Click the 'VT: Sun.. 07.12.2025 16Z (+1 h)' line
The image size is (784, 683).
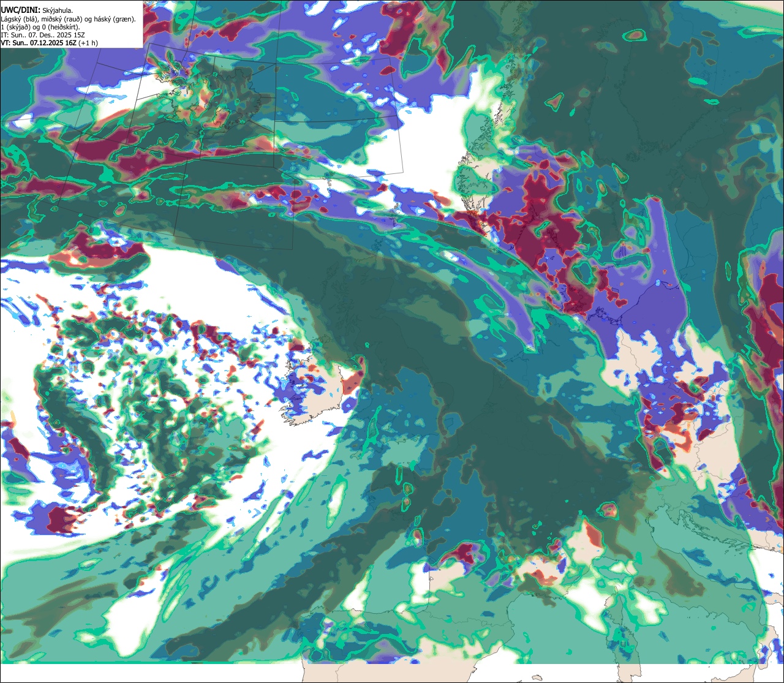point(50,43)
